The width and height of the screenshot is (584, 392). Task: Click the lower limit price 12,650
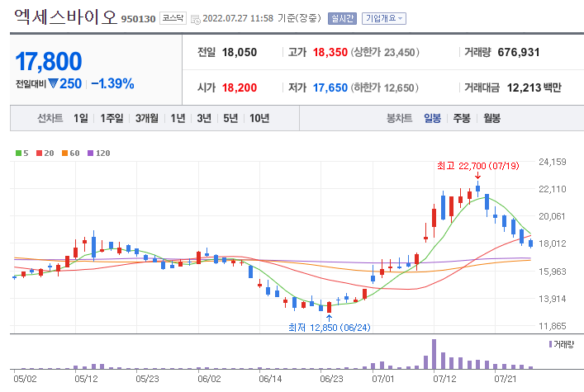(399, 87)
